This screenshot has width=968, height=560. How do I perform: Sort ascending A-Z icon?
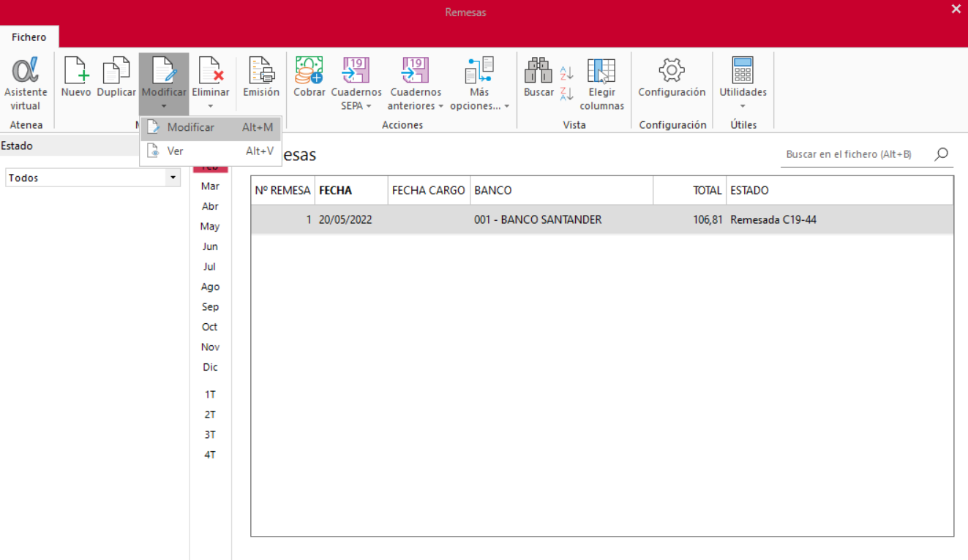click(566, 72)
